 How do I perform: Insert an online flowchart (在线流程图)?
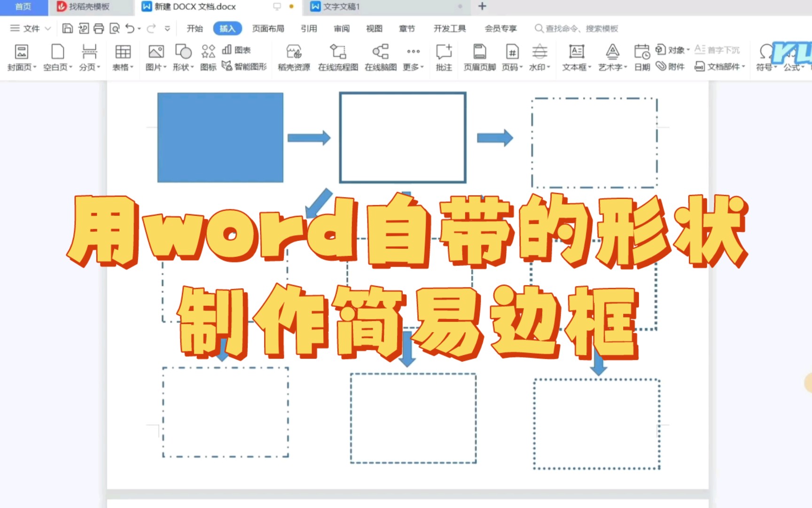(338, 57)
